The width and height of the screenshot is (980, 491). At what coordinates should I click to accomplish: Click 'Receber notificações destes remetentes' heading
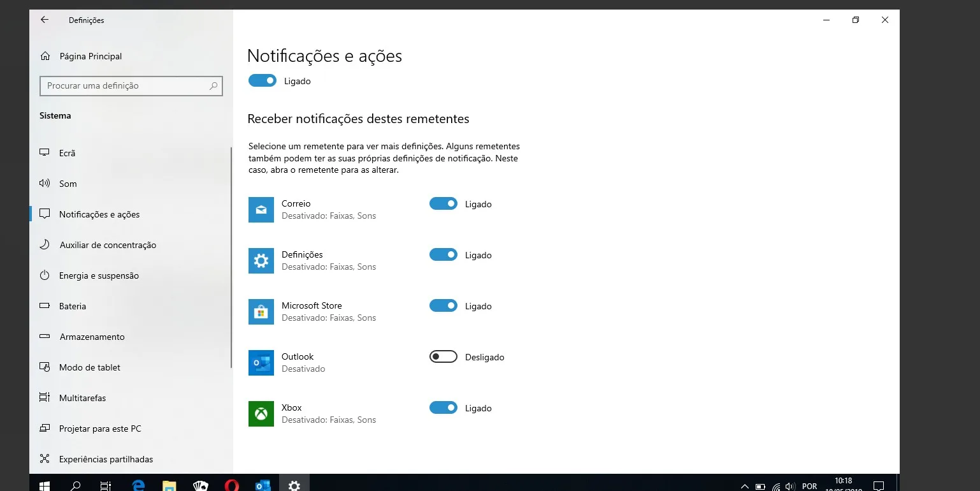tap(358, 119)
